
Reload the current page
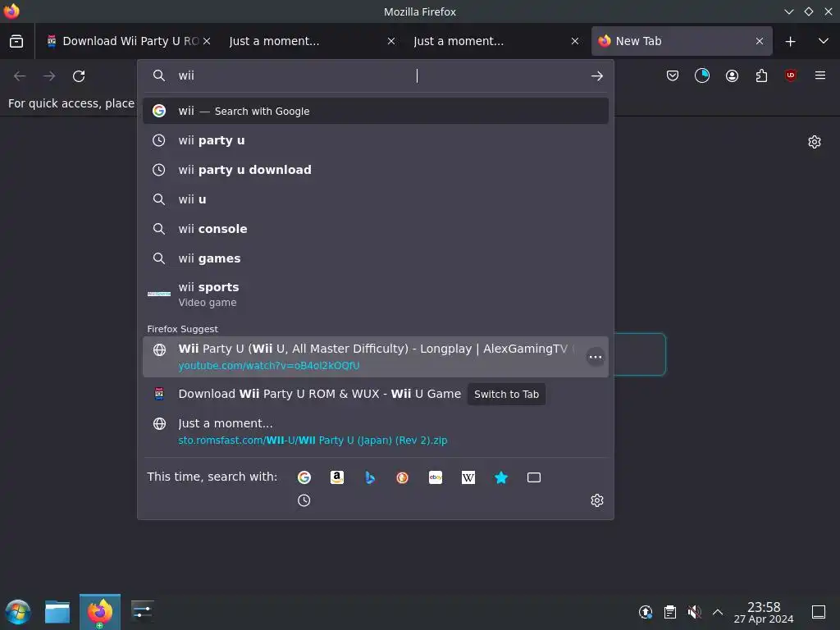click(79, 76)
